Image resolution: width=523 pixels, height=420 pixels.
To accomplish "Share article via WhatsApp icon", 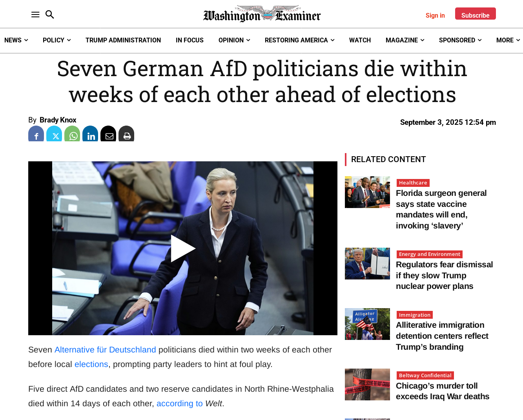I will point(72,134).
